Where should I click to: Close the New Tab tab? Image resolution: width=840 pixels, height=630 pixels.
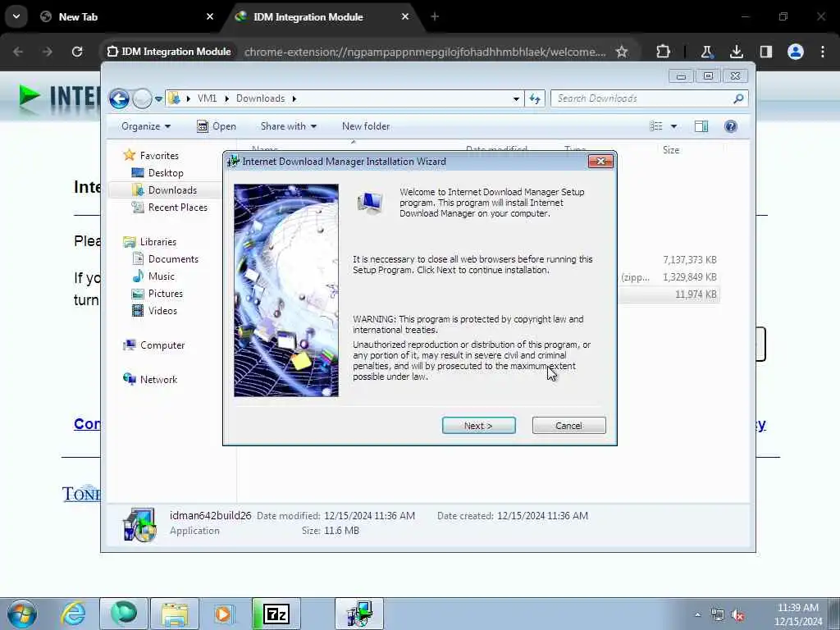tap(209, 16)
